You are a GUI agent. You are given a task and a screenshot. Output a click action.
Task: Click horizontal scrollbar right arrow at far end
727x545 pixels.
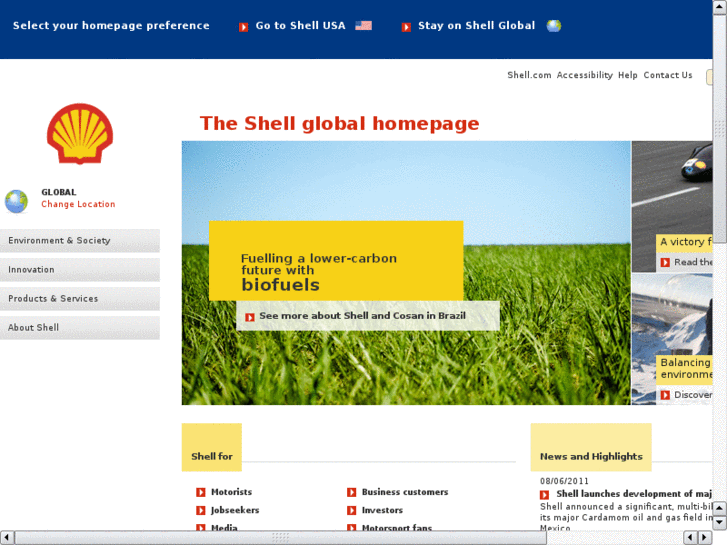[x=705, y=538]
